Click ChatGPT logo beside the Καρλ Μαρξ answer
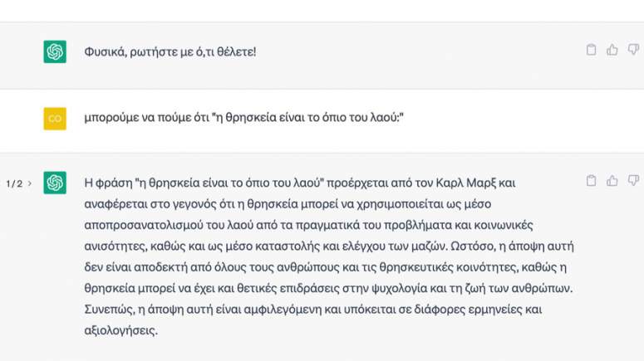The width and height of the screenshot is (644, 361). tap(55, 183)
